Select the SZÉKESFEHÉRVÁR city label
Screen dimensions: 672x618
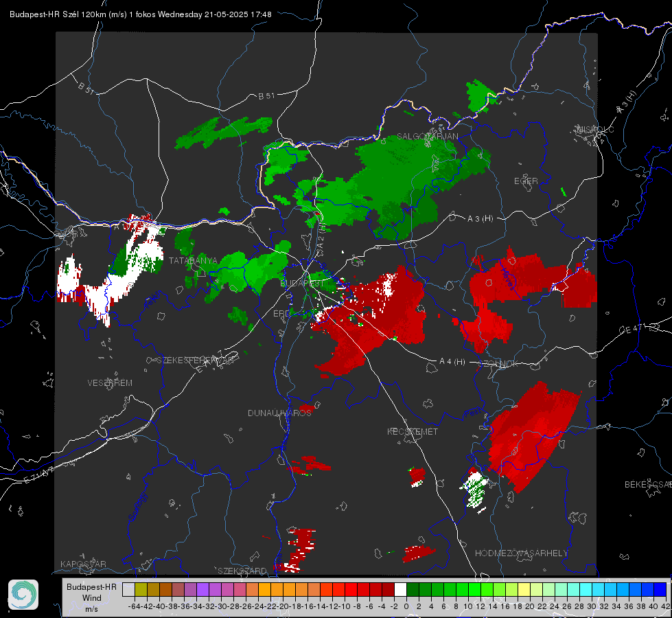[196, 360]
